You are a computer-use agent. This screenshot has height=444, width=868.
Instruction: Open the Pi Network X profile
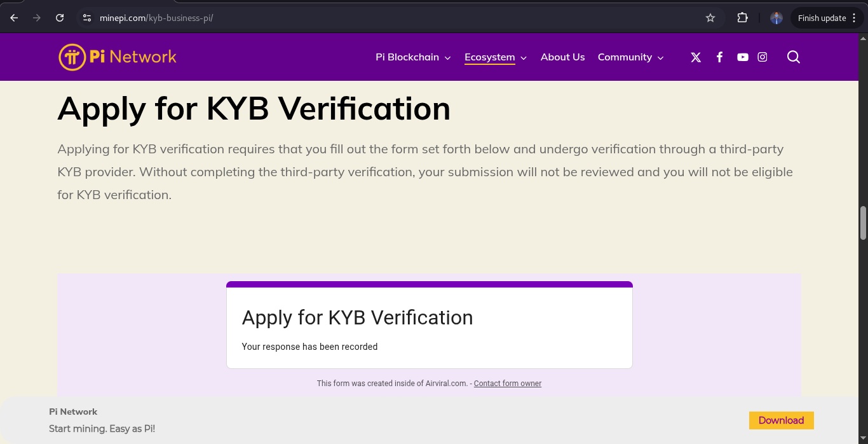pyautogui.click(x=695, y=57)
